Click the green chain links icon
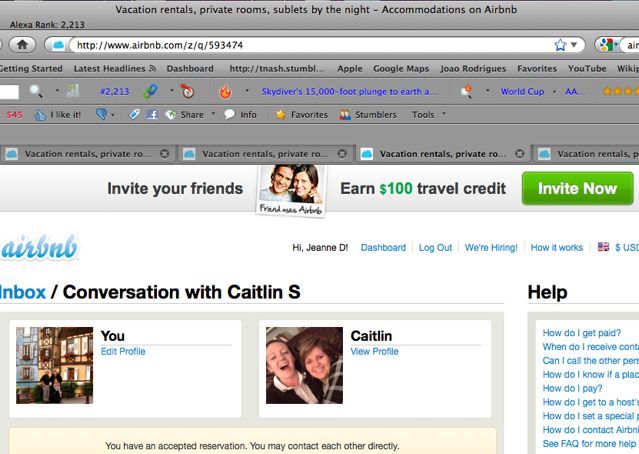The height and width of the screenshot is (454, 639). pos(150,91)
